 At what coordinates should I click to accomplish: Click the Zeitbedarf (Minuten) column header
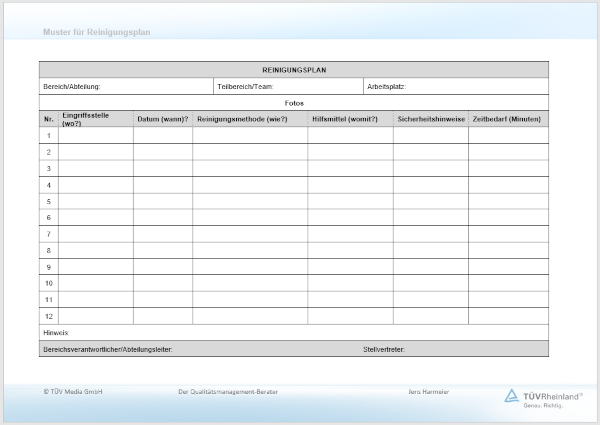(x=508, y=119)
